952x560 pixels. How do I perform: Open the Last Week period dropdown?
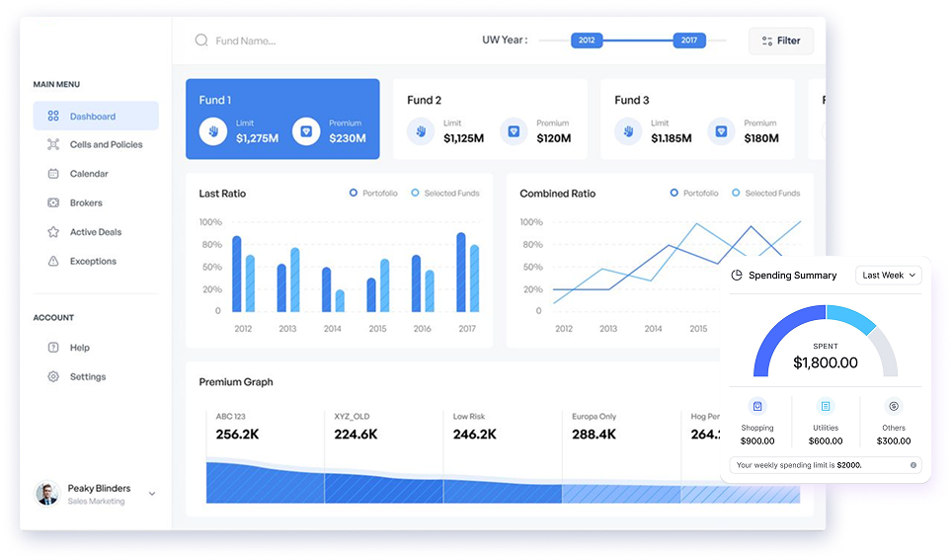tap(888, 276)
